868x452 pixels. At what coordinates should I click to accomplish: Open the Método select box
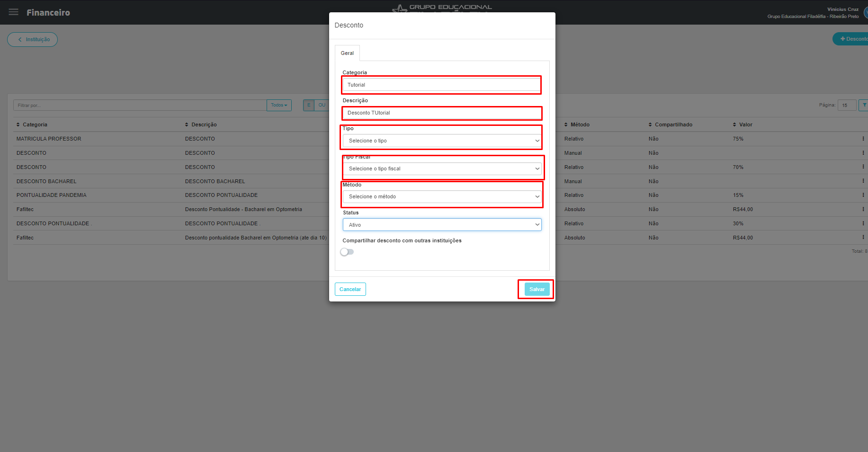pos(442,196)
